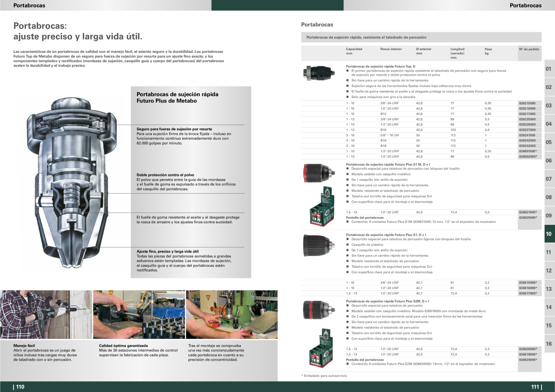
Task: Click the 'Nº de pedido' column header
Action: pyautogui.click(x=529, y=49)
